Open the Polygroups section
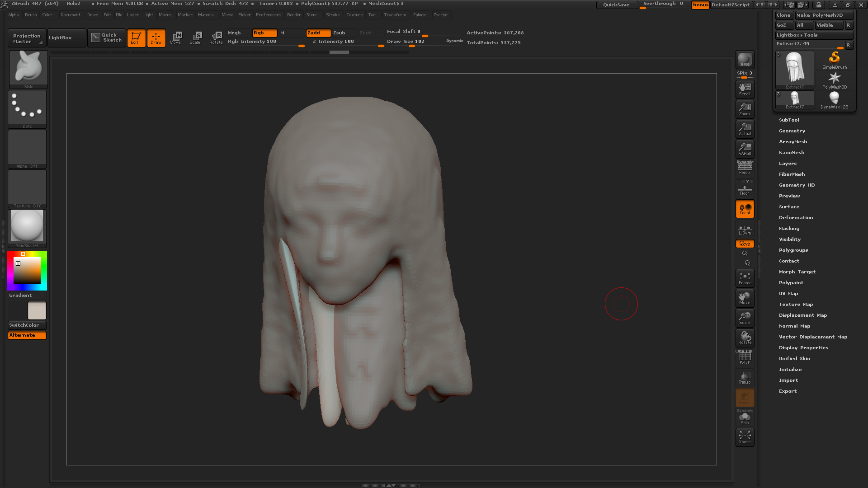The width and height of the screenshot is (868, 488). click(793, 250)
